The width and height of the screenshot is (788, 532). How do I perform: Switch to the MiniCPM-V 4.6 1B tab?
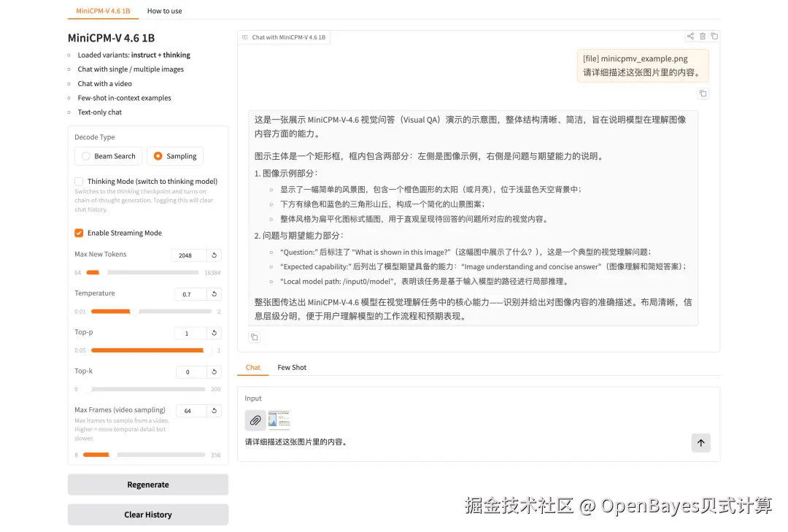tap(103, 10)
